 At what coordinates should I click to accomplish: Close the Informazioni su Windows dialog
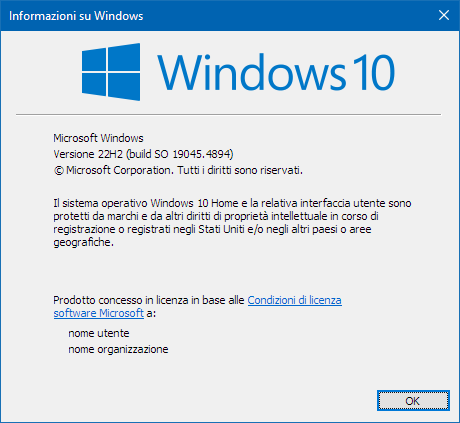(x=444, y=15)
